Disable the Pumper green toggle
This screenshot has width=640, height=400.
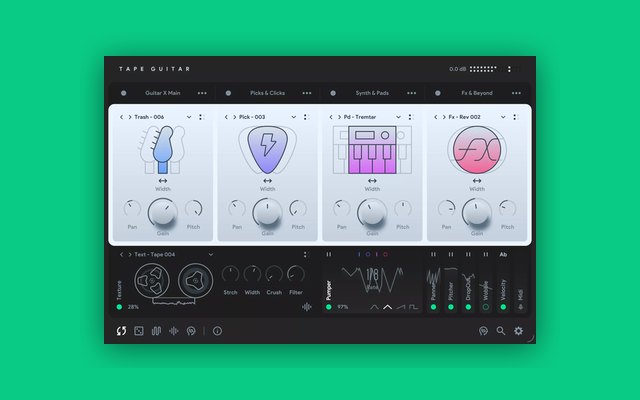pyautogui.click(x=329, y=307)
